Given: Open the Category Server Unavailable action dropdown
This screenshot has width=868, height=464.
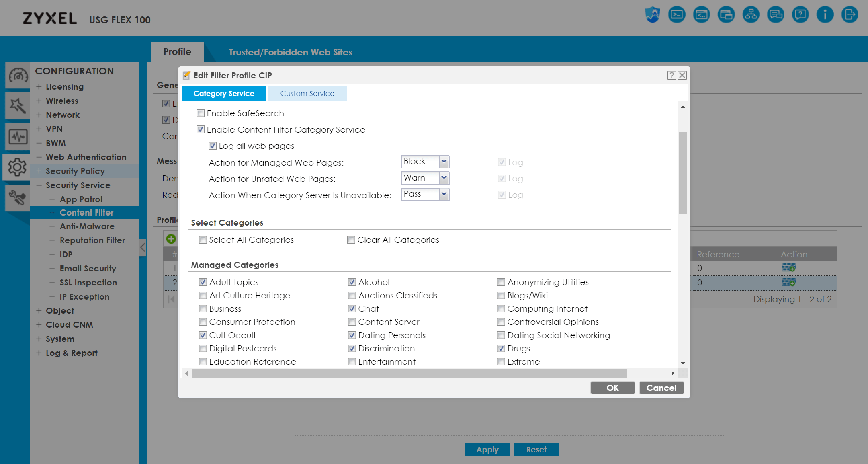Looking at the screenshot, I should (x=444, y=194).
